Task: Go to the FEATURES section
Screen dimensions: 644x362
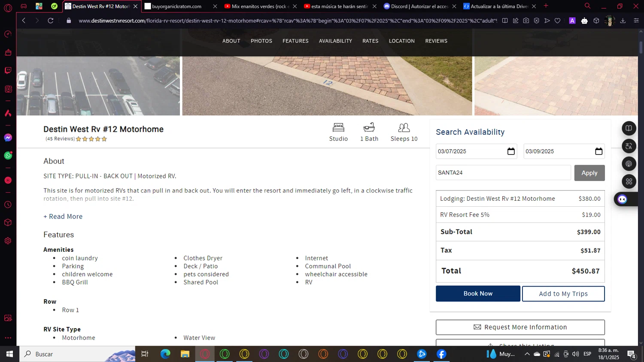Action: (295, 41)
